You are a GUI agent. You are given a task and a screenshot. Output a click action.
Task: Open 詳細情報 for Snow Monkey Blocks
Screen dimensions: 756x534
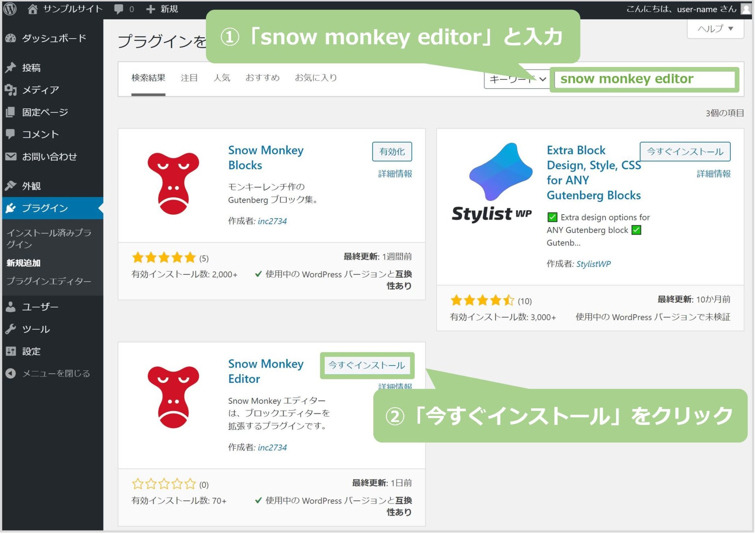[394, 174]
